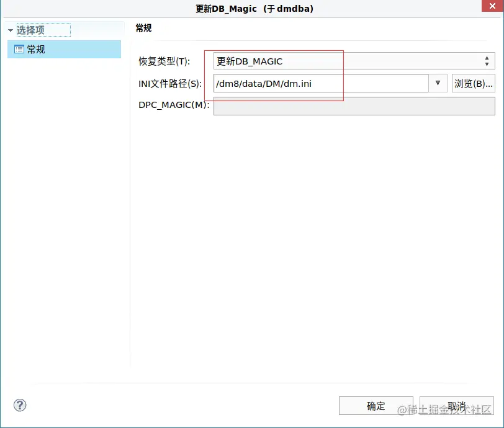Cancel the dialog with 取消

click(x=457, y=406)
